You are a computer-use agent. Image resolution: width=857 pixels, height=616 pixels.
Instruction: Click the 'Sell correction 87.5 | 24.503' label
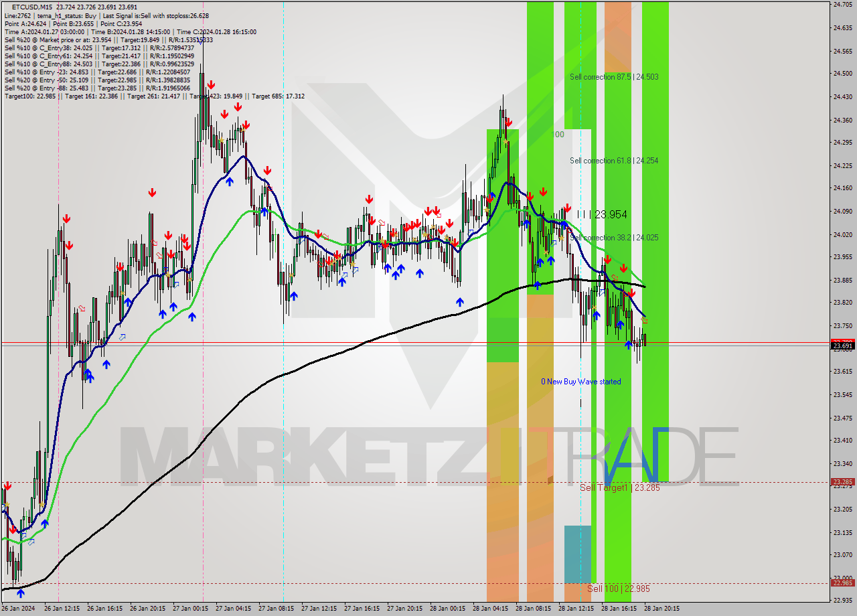tap(614, 77)
